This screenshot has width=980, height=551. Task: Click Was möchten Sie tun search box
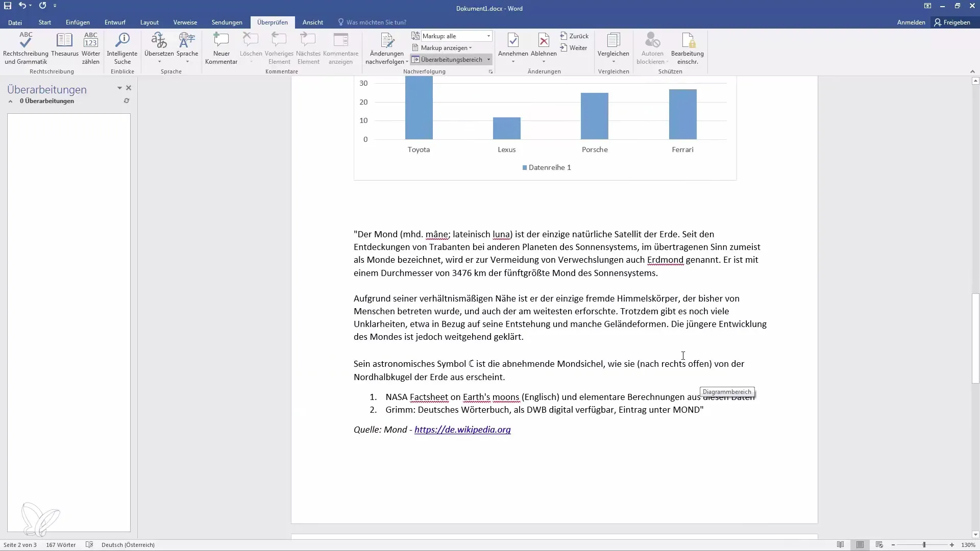(x=372, y=22)
